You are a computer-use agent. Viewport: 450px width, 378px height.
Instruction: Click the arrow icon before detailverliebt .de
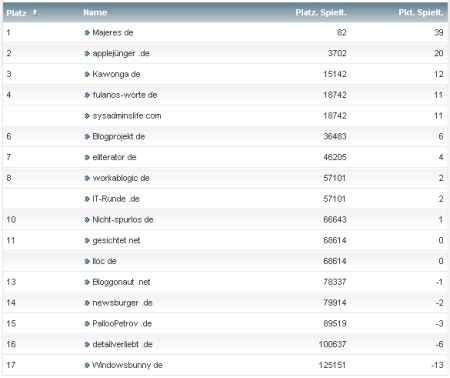point(87,345)
